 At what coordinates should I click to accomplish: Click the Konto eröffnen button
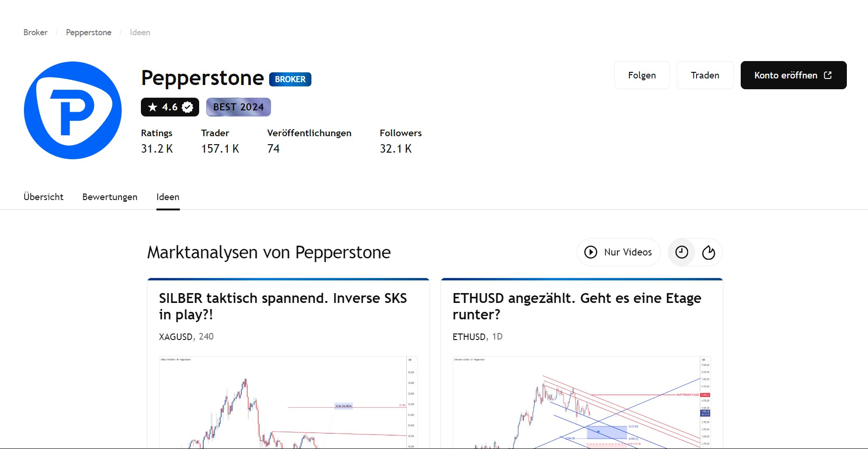pyautogui.click(x=793, y=75)
